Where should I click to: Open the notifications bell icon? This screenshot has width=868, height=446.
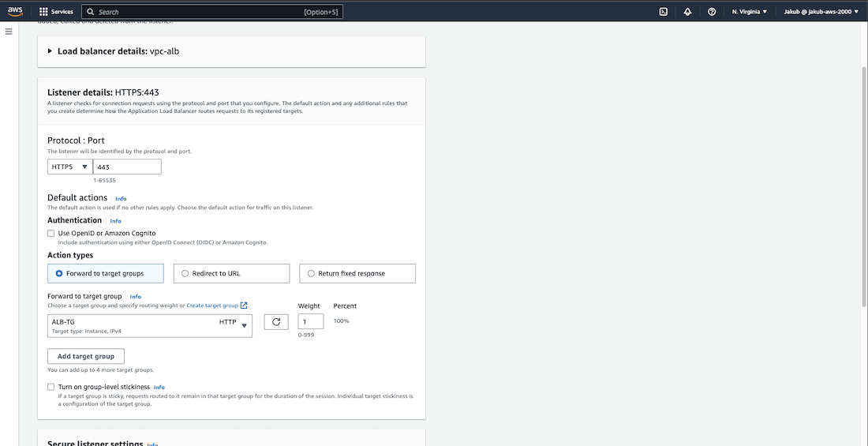point(687,12)
